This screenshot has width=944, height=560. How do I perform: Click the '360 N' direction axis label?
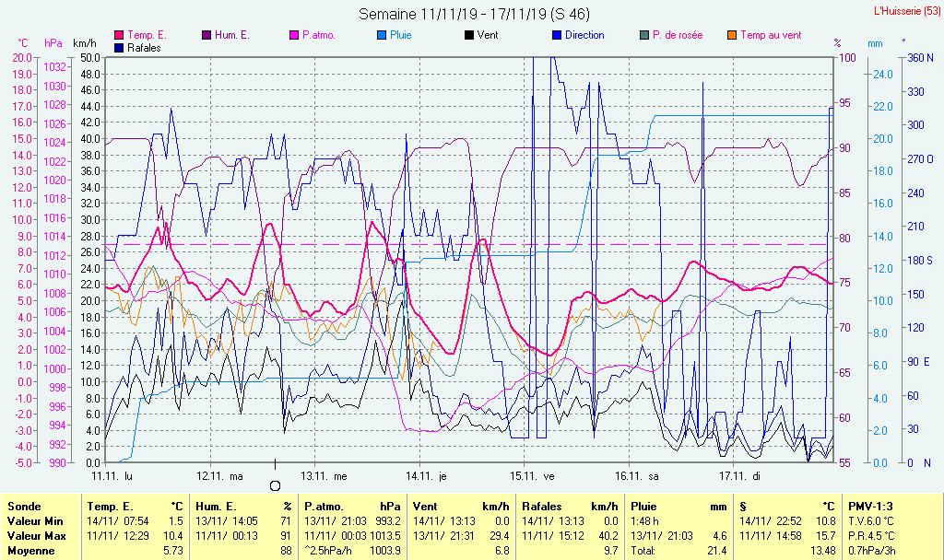pos(921,58)
